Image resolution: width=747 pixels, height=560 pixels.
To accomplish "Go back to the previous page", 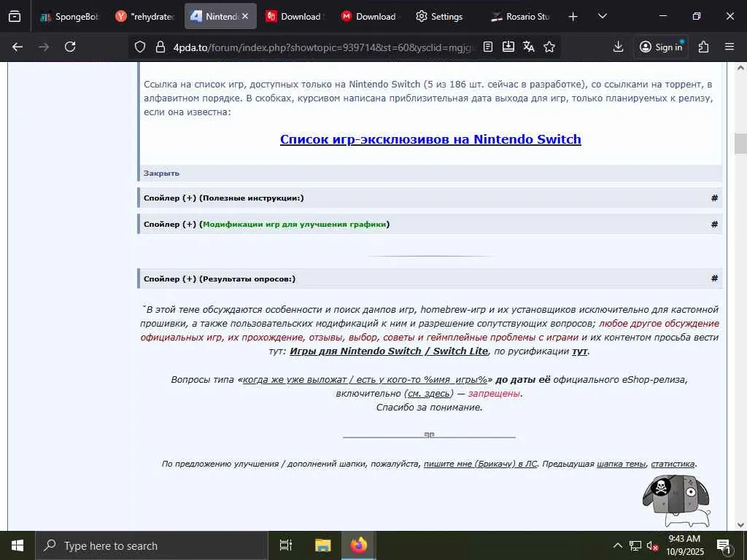I will (18, 47).
